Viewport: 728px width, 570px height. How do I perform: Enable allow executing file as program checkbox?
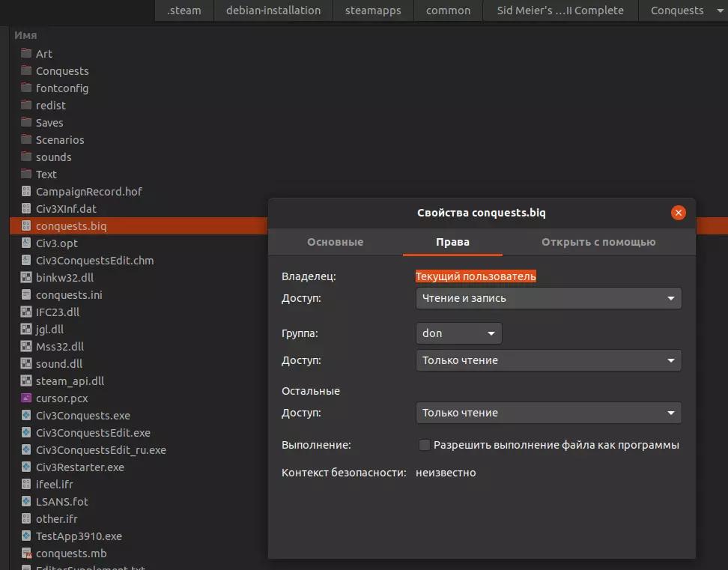click(425, 445)
